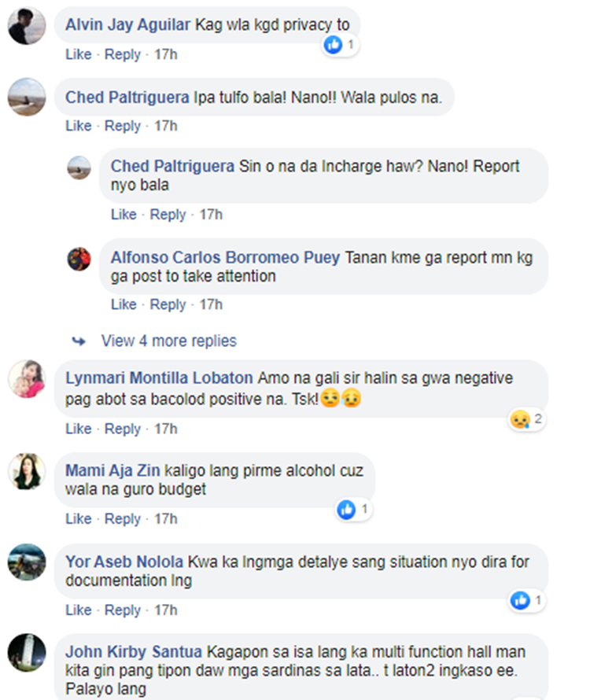
Task: Reply to Ched Paltriguera's nested Sin o na reply
Action: 168,215
